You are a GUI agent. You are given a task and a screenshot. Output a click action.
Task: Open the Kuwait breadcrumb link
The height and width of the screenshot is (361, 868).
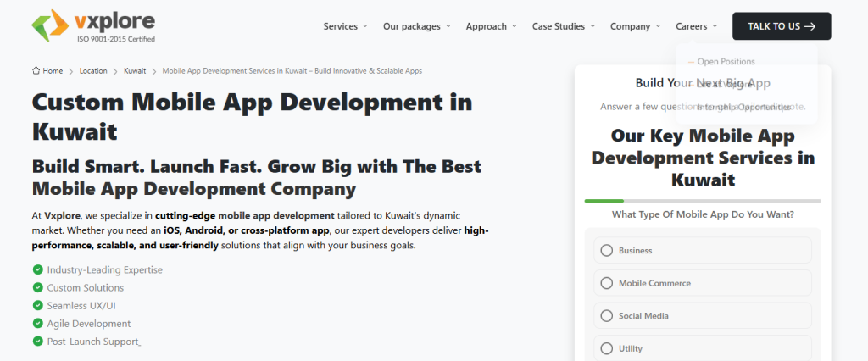click(x=135, y=71)
